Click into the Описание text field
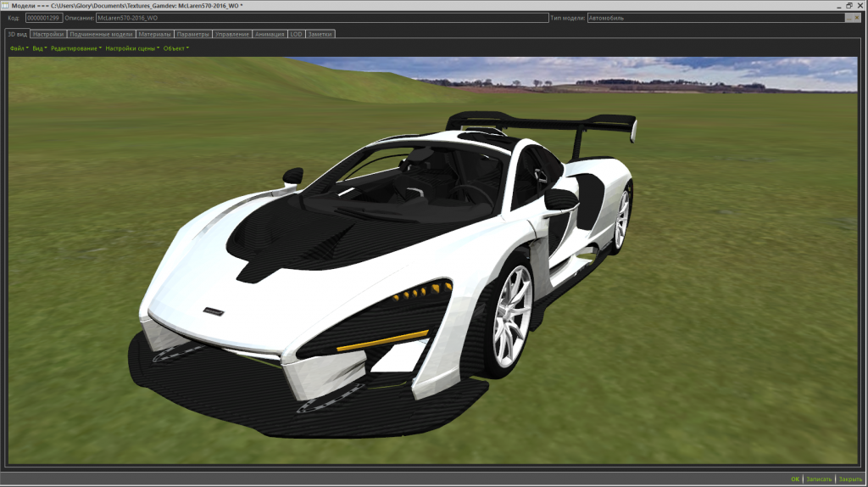Image resolution: width=868 pixels, height=487 pixels. [x=320, y=17]
